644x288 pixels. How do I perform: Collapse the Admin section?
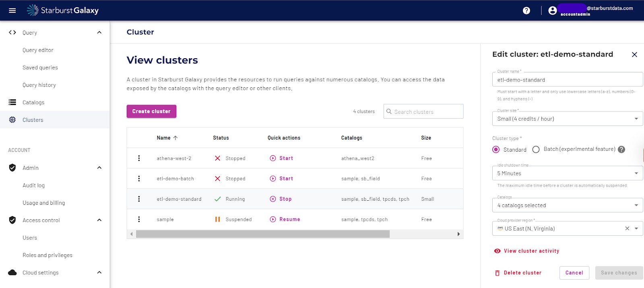point(99,168)
